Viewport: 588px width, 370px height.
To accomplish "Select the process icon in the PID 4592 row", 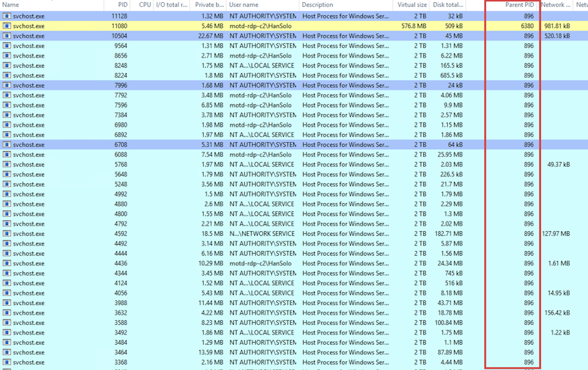I will pos(7,233).
